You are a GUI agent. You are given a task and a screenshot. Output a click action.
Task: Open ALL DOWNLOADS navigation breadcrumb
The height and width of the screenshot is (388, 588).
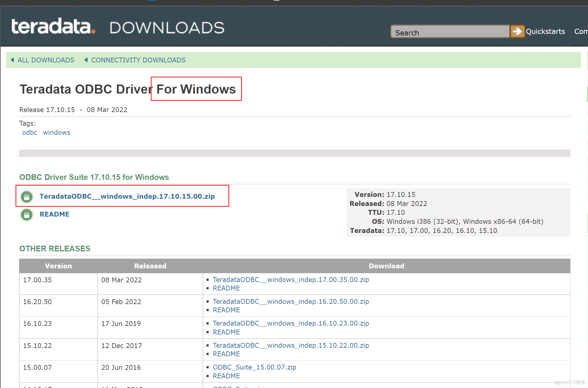[45, 60]
